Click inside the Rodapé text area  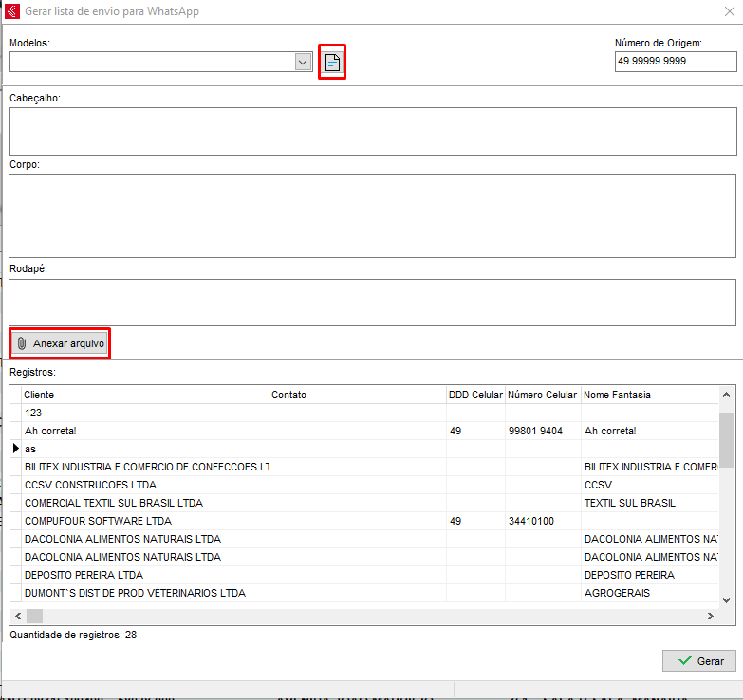[372, 302]
